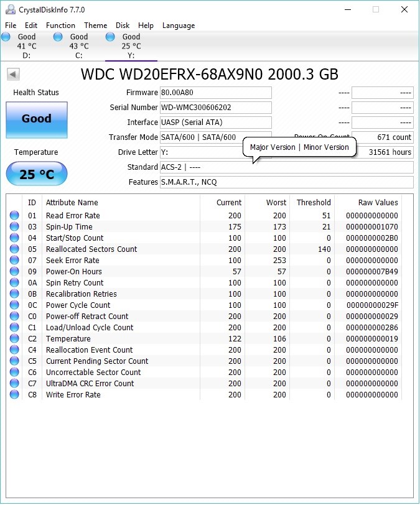Click the Good health status button
This screenshot has height=505, width=420.
[37, 120]
